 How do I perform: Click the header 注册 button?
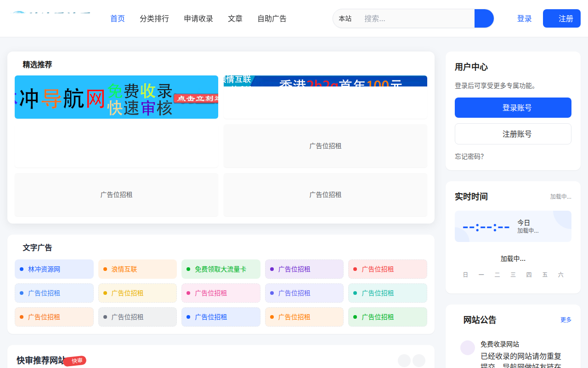pos(561,18)
